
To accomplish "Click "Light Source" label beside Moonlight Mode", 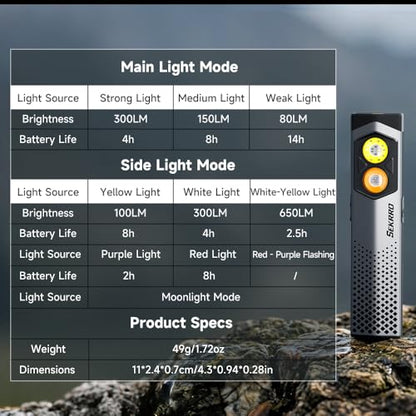I will (50, 297).
